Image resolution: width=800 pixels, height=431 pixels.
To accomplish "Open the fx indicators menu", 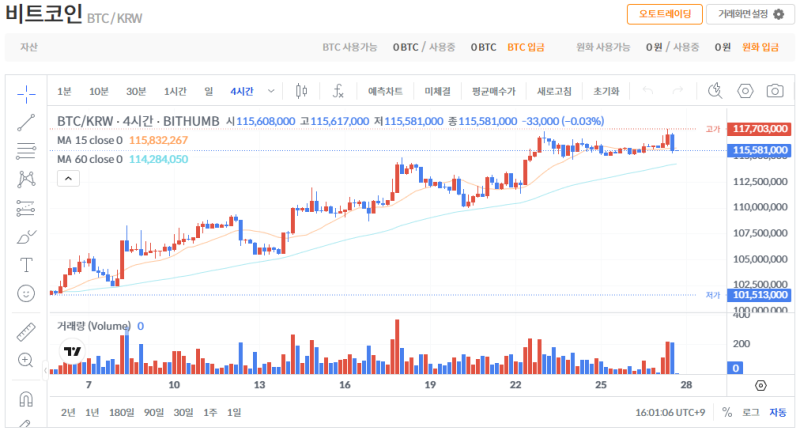I will click(x=338, y=91).
